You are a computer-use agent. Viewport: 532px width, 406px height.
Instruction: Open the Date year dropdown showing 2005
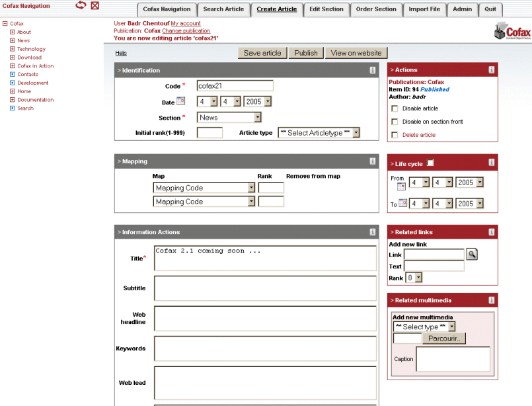pyautogui.click(x=258, y=102)
